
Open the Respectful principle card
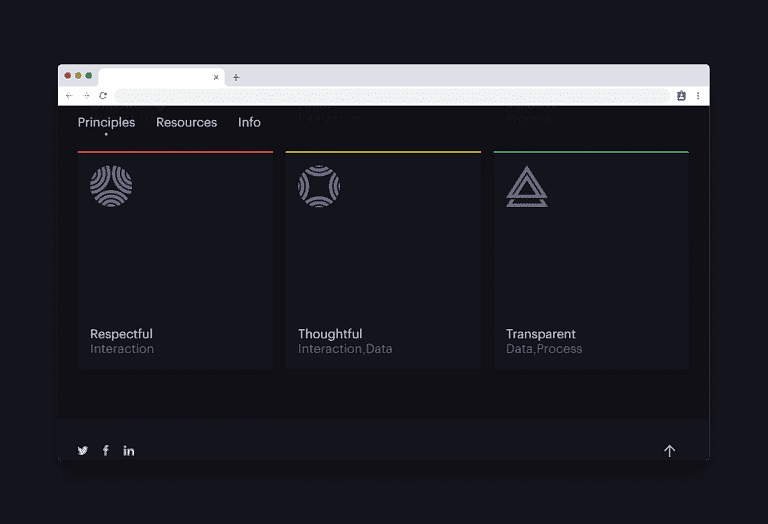(175, 260)
